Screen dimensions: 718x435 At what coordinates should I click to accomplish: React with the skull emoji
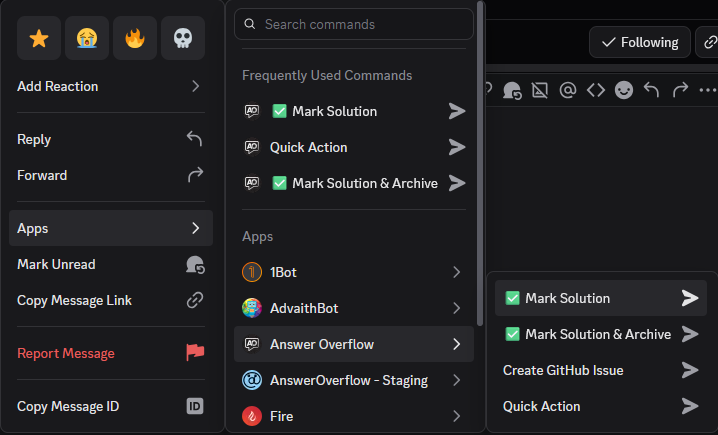point(183,38)
